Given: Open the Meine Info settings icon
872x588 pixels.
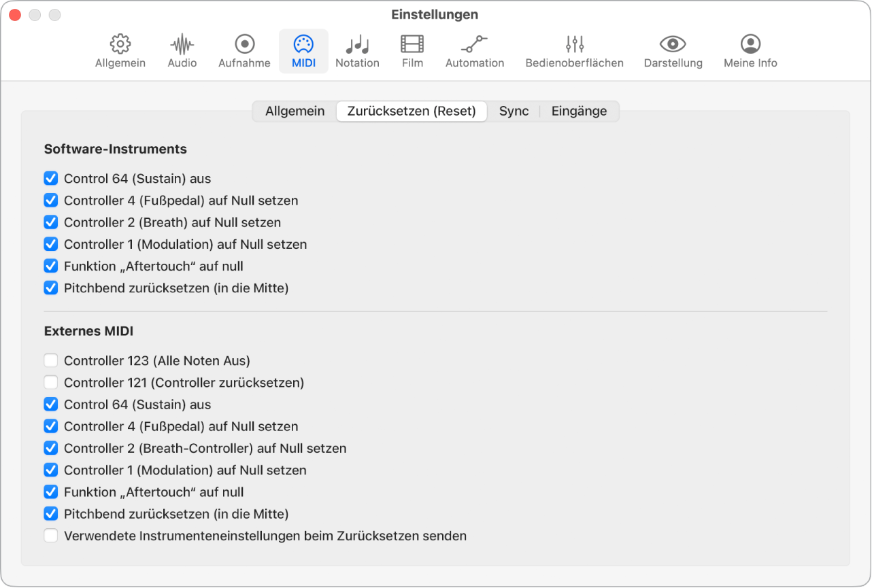Looking at the screenshot, I should tap(750, 50).
